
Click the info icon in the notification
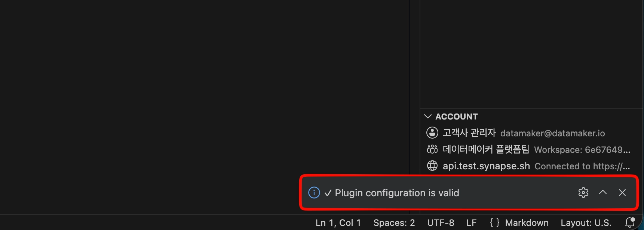314,193
